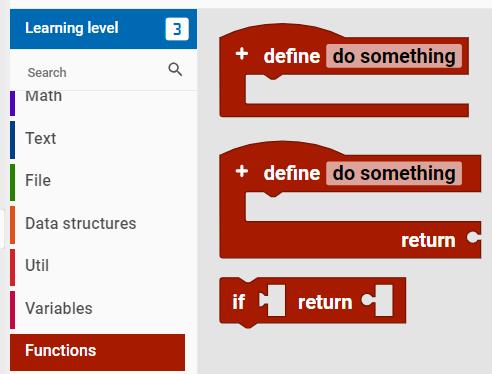
Task: Select the highlighted Functions category
Action: 97,351
